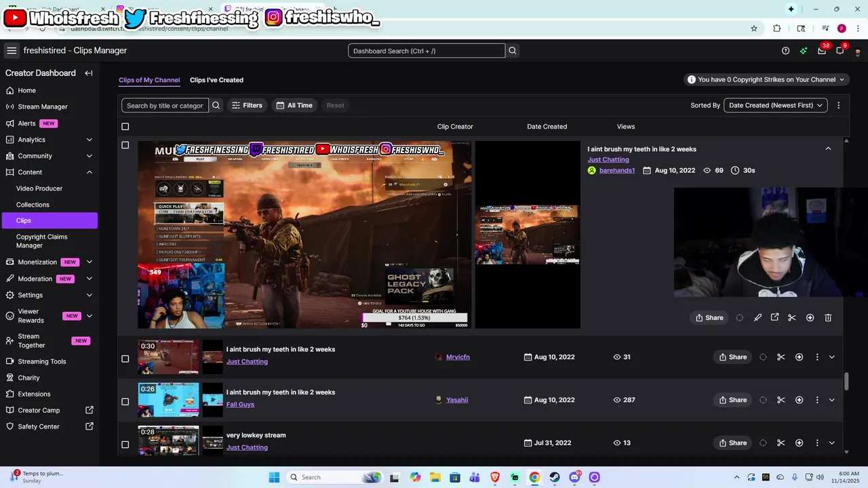Viewport: 868px width, 488px height.
Task: Click Share on expanded barehands1 clip
Action: (x=709, y=317)
